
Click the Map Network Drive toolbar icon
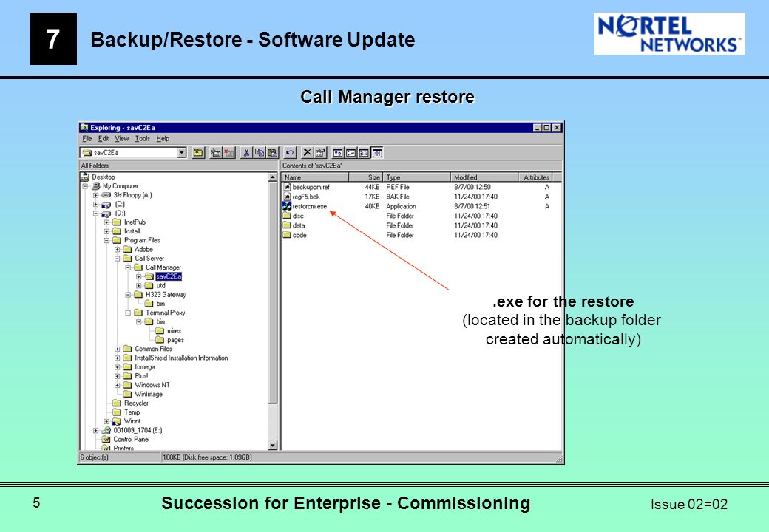tap(216, 153)
